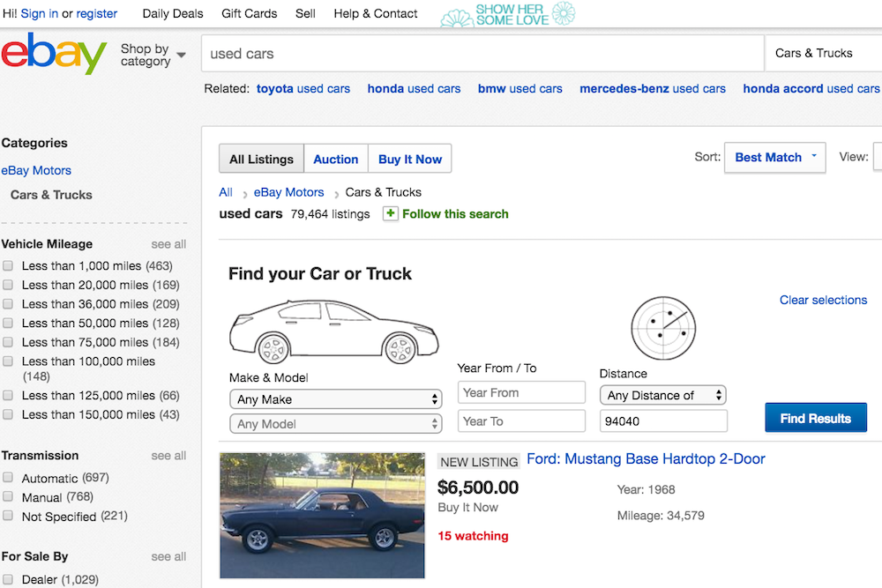Click the 15 watching text
This screenshot has width=882, height=588.
[473, 536]
